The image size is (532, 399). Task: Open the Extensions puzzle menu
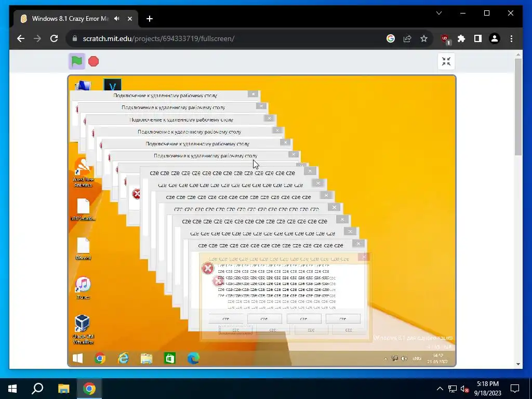tap(461, 38)
